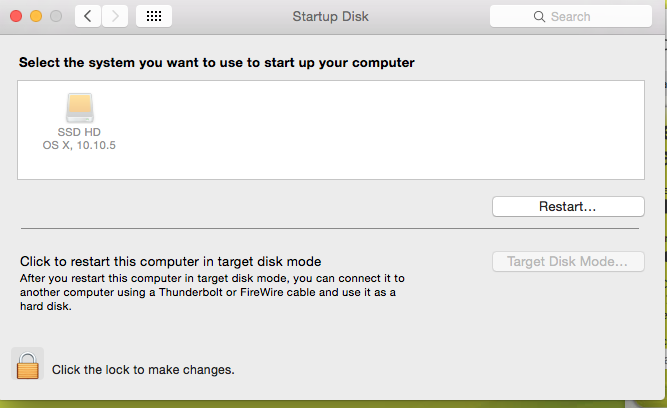667x408 pixels.
Task: Click the lock icon to unlock settings
Action: 28,365
